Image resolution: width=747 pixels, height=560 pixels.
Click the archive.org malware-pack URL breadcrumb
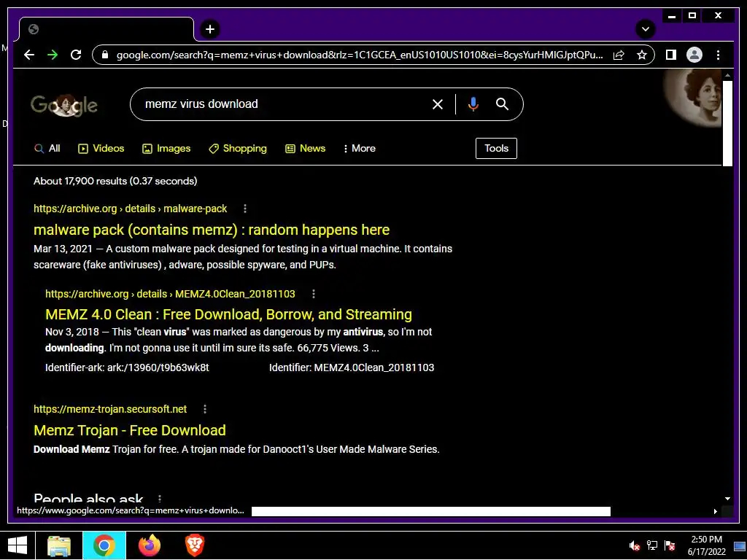(130, 209)
